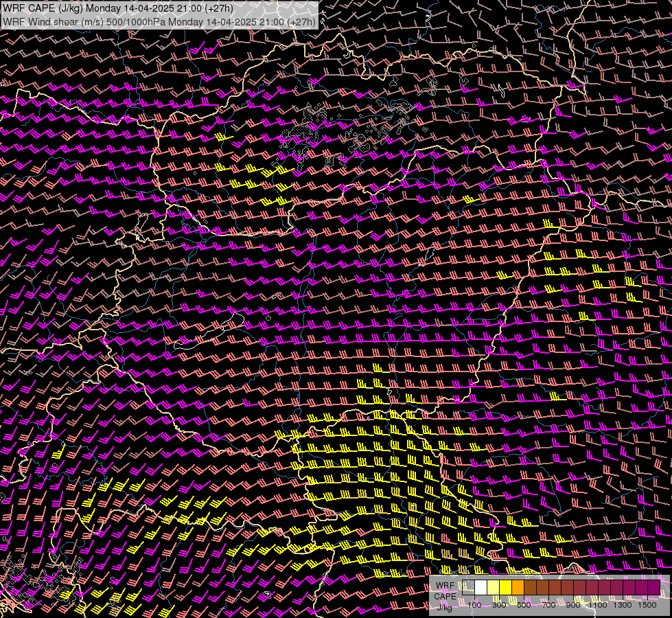Click the 900 legend value label

(x=573, y=605)
